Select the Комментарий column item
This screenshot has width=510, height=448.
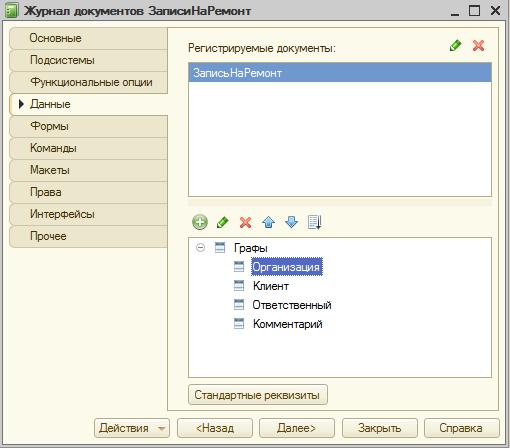[288, 324]
